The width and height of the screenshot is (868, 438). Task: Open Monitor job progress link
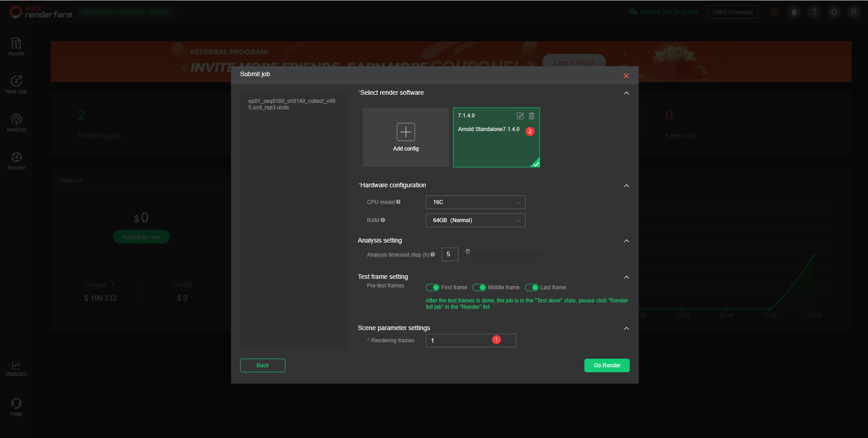(x=664, y=12)
